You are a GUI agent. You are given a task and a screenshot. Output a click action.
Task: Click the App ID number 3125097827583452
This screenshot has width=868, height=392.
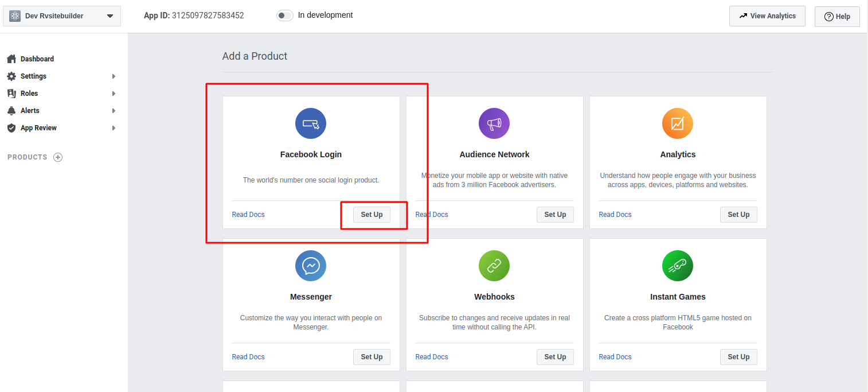pos(208,15)
